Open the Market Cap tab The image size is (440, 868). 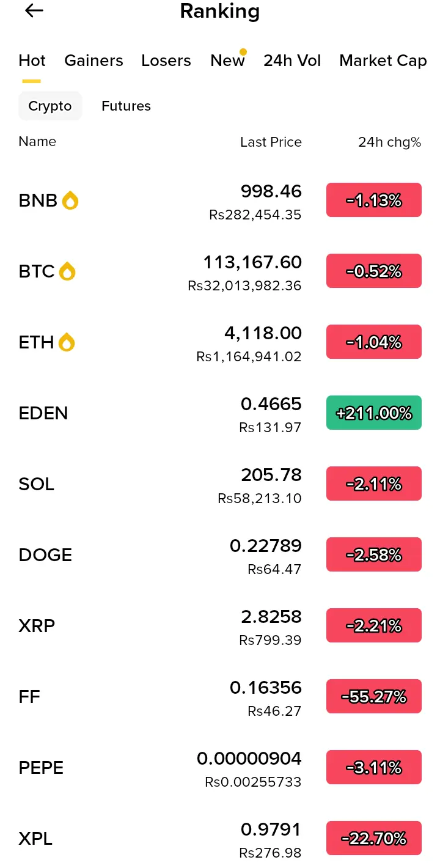383,61
